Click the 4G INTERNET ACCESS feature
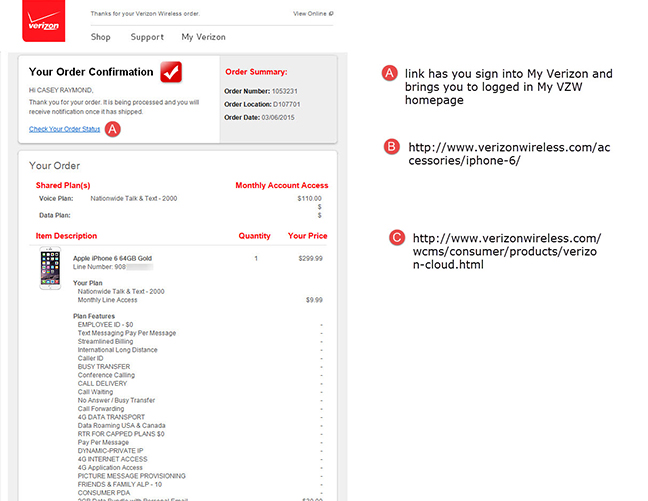The width and height of the screenshot is (648, 501). pyautogui.click(x=112, y=459)
